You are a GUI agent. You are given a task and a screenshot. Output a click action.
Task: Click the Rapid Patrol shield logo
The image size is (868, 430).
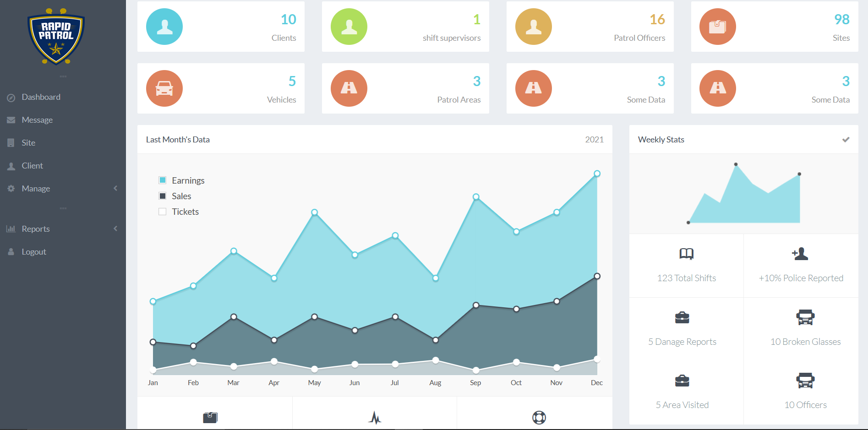coord(56,37)
